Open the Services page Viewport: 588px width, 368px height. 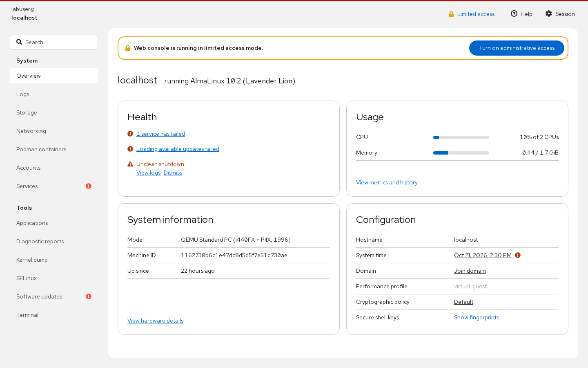tap(54, 186)
